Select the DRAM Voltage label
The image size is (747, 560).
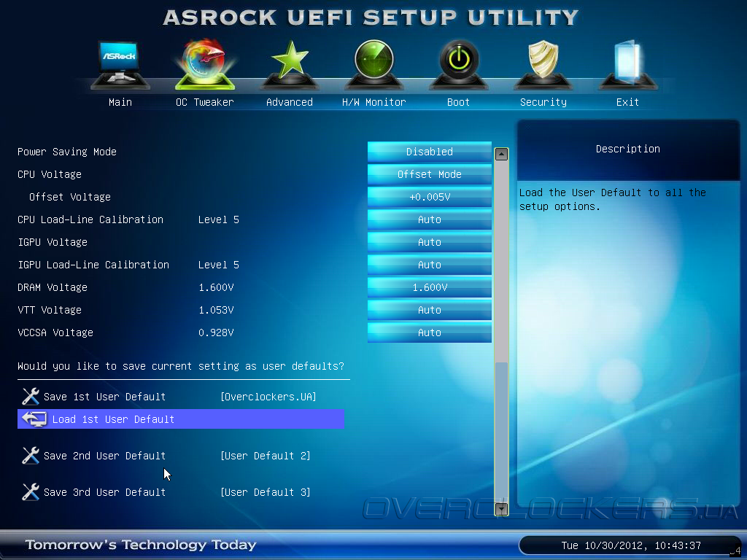coord(53,287)
